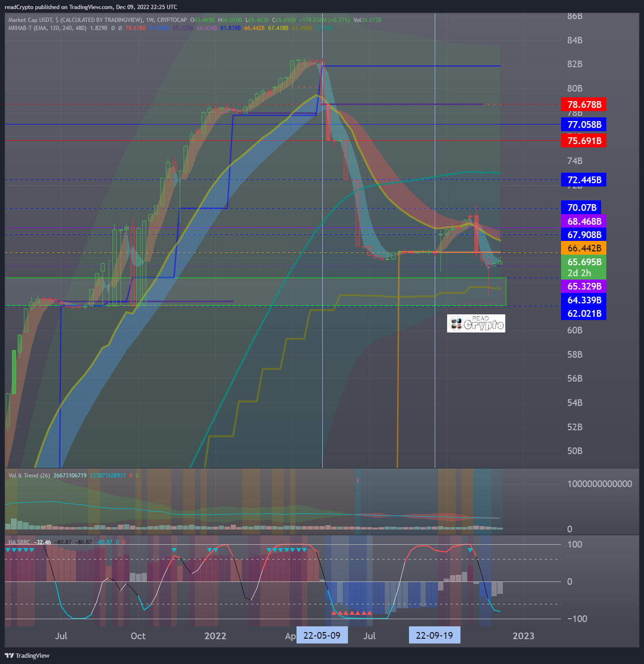
Task: Click the -100 oscillator axis label
Action: tap(577, 619)
